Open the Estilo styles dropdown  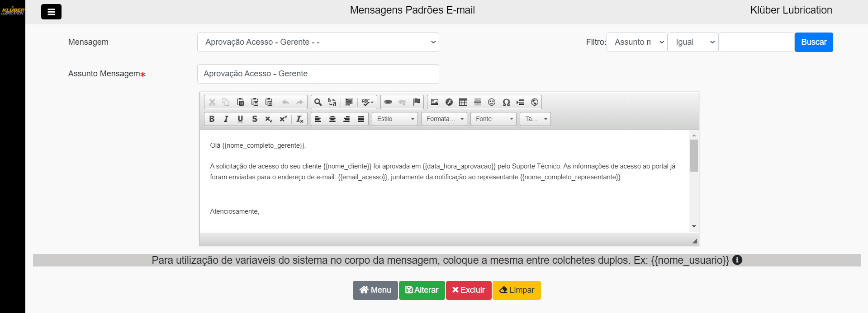coord(395,119)
